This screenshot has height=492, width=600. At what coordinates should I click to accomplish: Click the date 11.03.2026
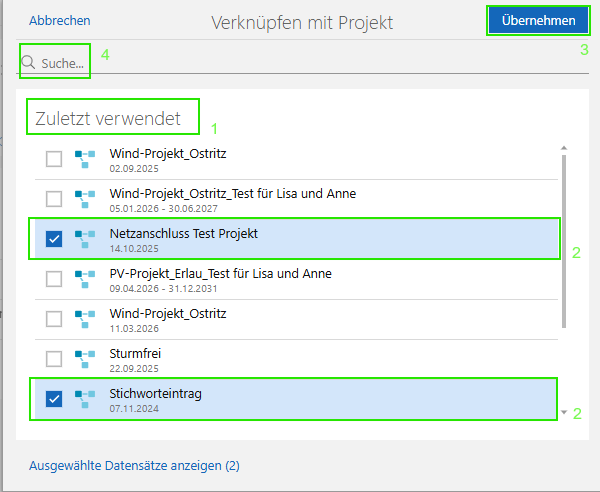click(x=134, y=329)
